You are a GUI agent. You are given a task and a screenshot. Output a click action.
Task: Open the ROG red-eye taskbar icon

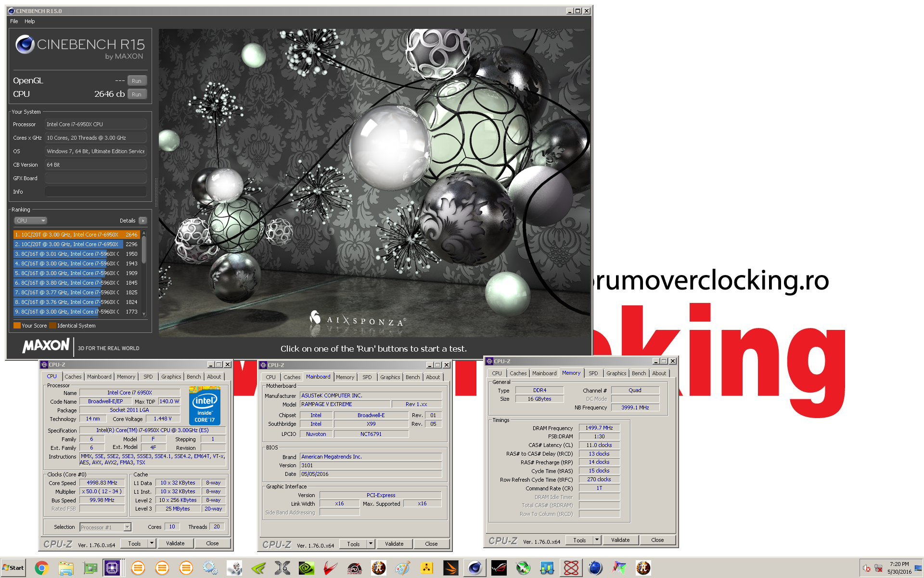pos(499,568)
